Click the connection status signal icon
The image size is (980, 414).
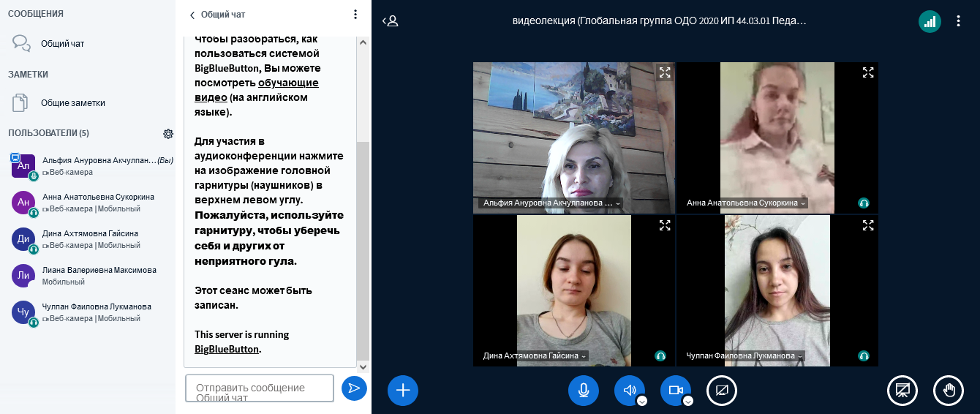tap(930, 21)
